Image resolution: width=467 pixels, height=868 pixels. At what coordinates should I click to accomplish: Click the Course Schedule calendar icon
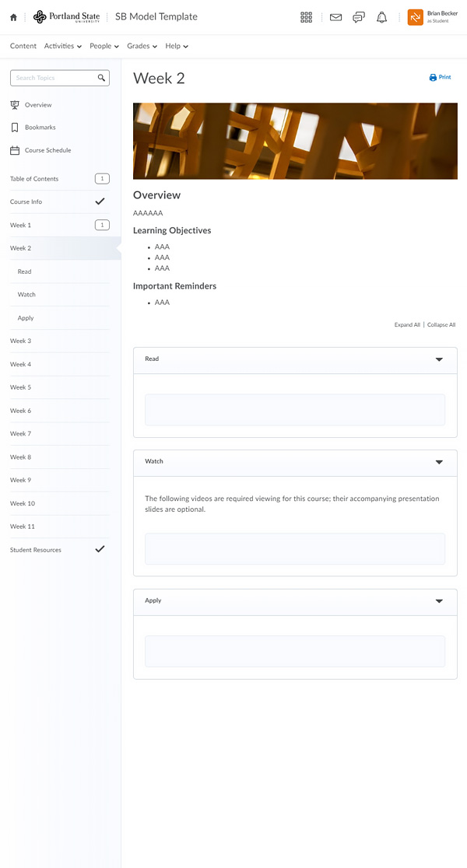15,150
